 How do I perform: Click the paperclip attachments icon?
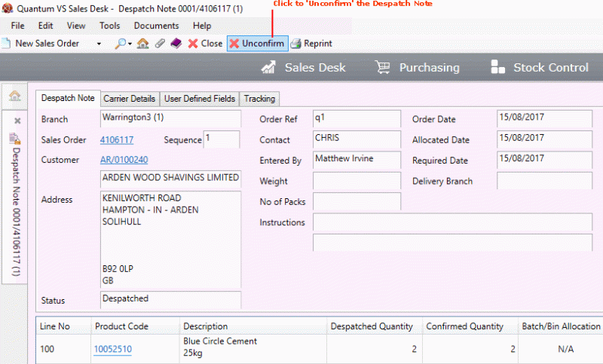tap(160, 44)
